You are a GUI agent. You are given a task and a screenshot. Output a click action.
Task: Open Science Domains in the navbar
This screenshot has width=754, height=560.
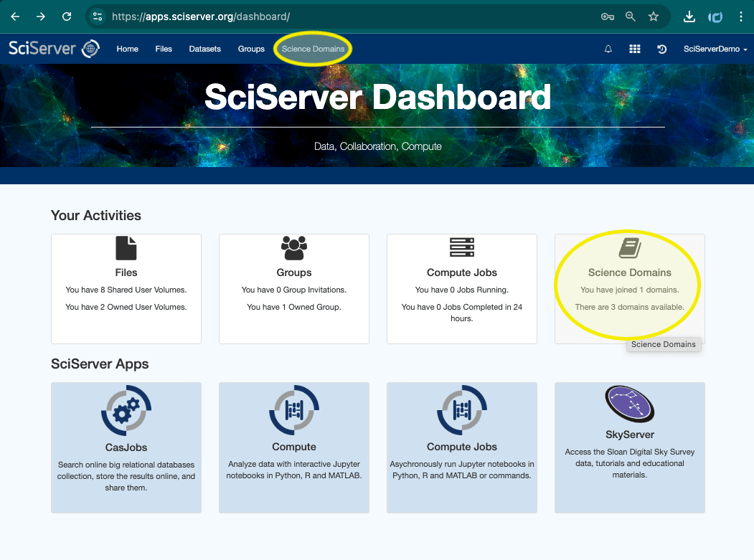tap(313, 49)
